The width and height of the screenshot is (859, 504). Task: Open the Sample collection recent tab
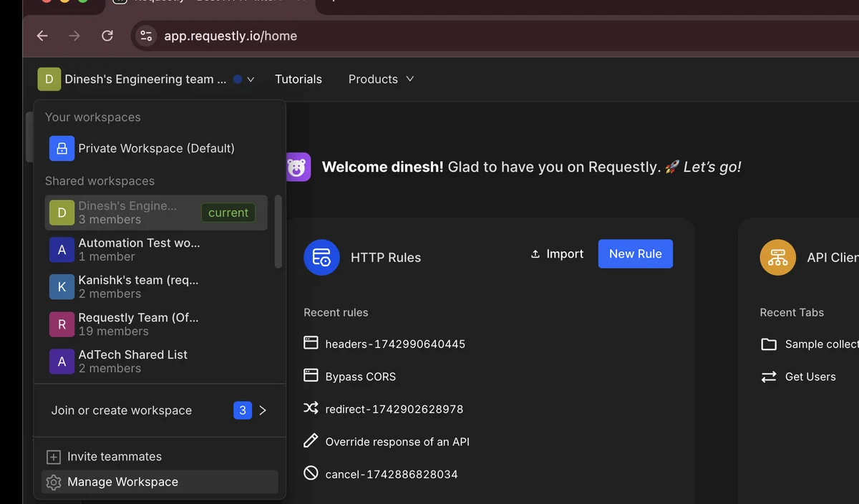pos(821,344)
